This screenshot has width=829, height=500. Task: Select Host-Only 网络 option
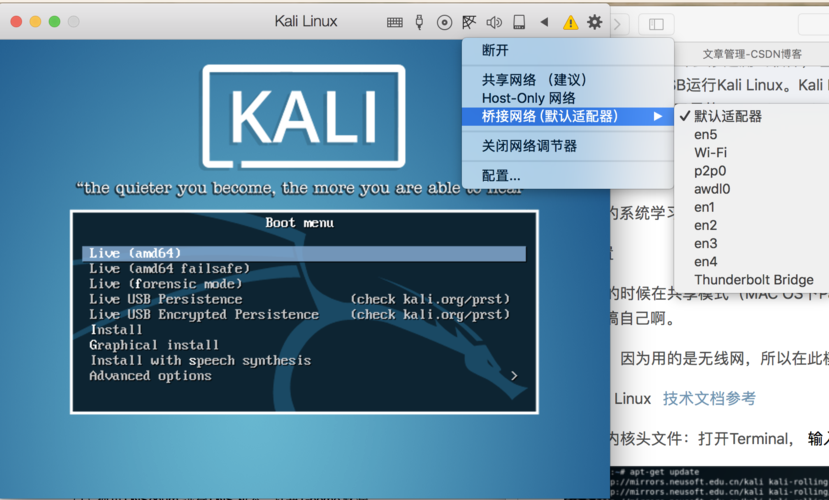[x=568, y=98]
